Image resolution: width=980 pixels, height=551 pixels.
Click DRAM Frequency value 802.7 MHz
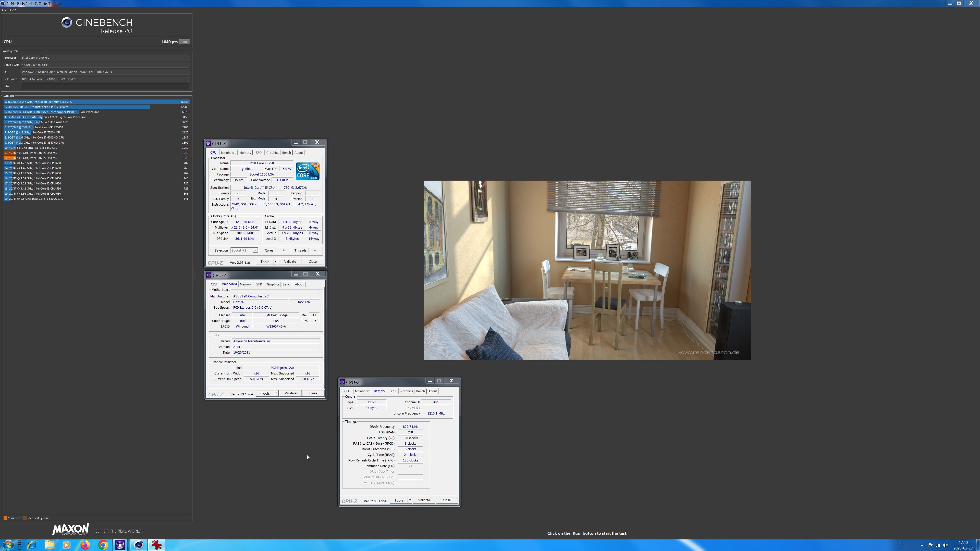pos(410,427)
